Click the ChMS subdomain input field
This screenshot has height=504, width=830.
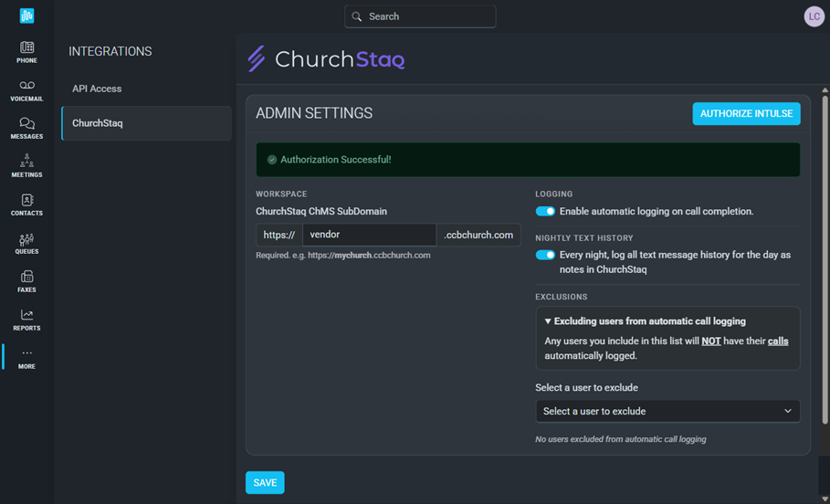(x=369, y=235)
